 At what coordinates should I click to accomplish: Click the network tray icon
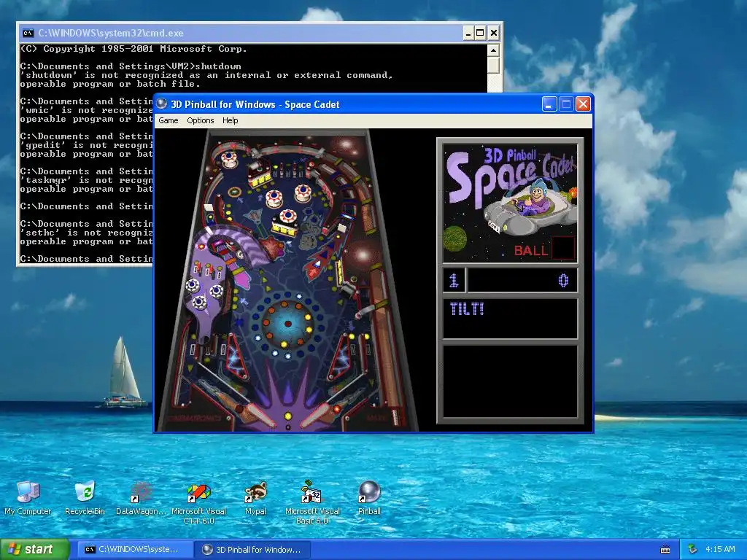click(x=693, y=550)
